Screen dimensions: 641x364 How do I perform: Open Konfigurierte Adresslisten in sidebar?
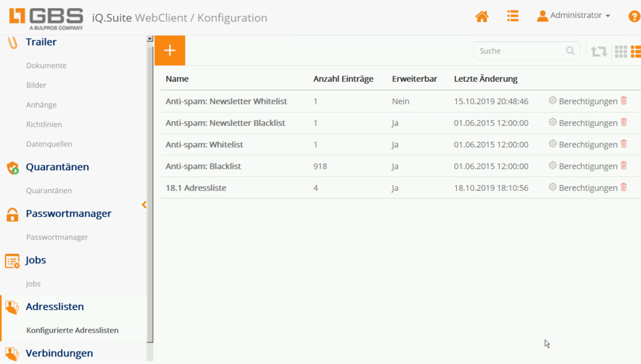click(72, 330)
